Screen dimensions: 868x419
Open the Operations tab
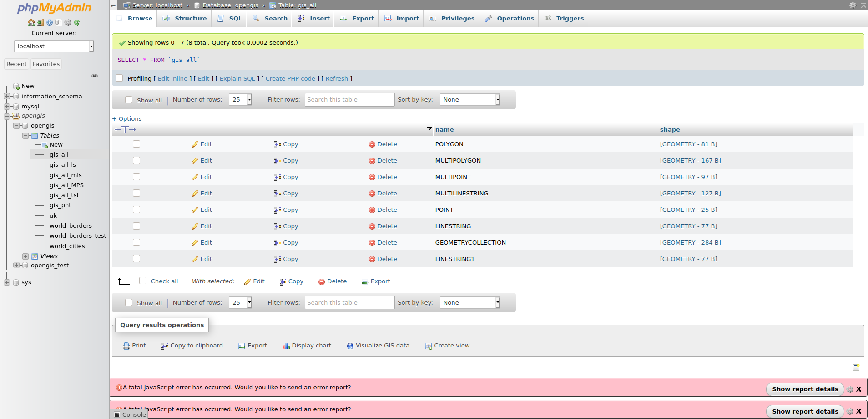click(x=509, y=19)
